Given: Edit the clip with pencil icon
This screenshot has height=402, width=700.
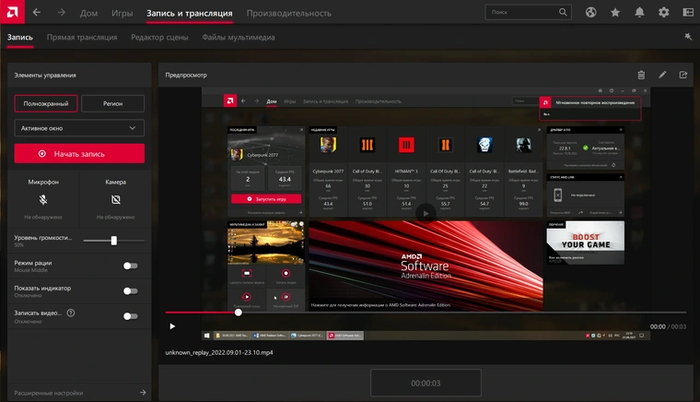Looking at the screenshot, I should pyautogui.click(x=662, y=74).
